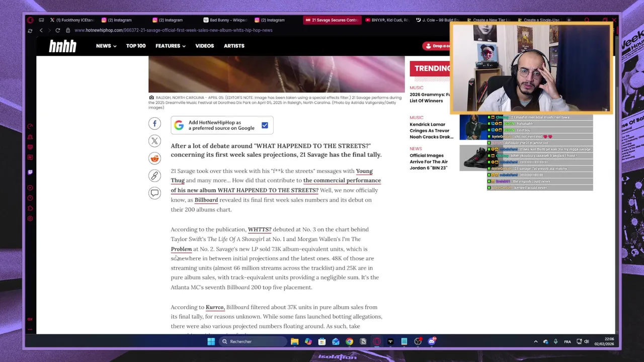The image size is (644, 362).
Task: Click the site padlock security icon
Action: pyautogui.click(x=68, y=30)
